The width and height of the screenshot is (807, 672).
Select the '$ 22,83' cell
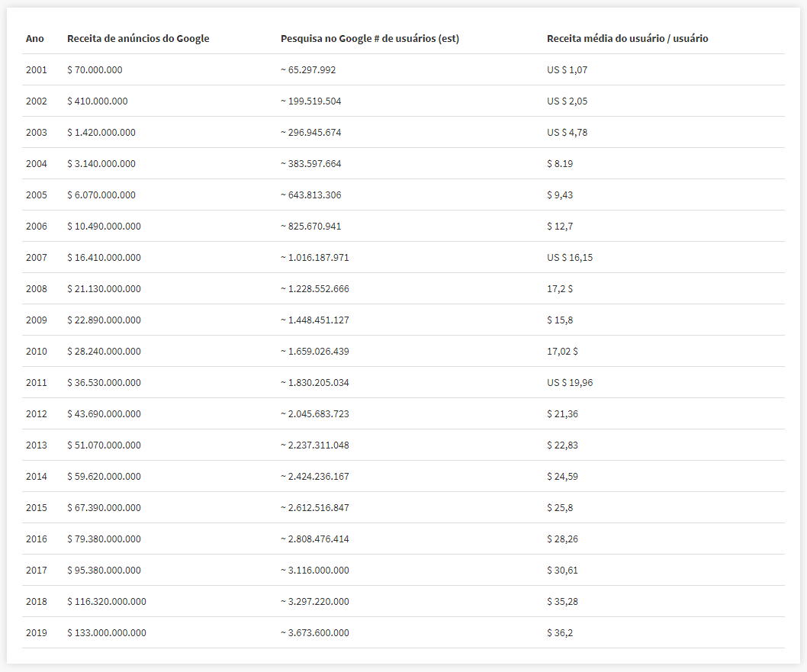(x=562, y=445)
